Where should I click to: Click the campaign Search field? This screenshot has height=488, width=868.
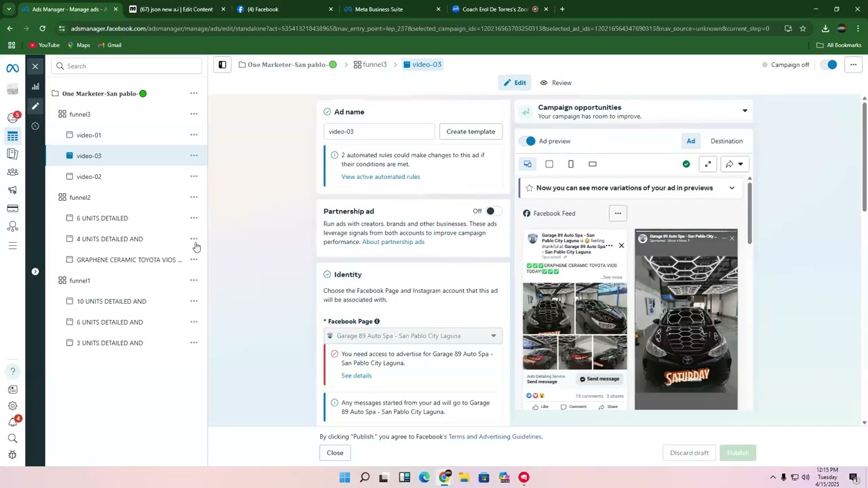pyautogui.click(x=126, y=66)
